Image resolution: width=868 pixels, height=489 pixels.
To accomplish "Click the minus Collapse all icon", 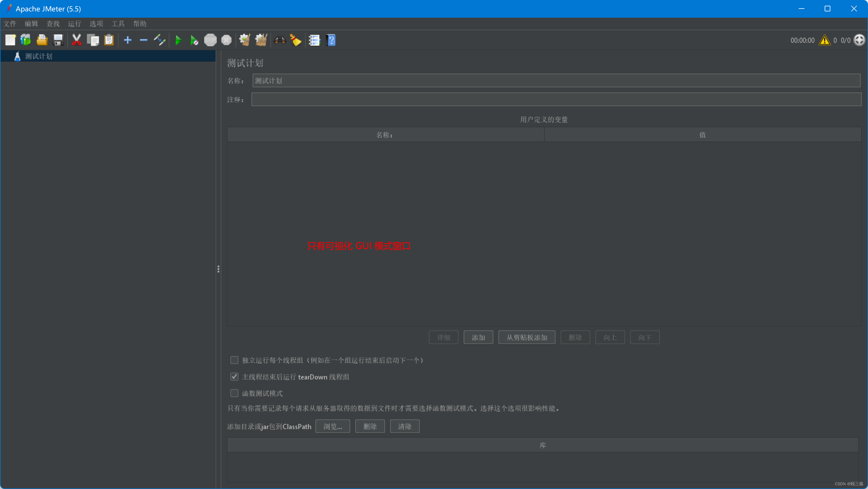I will coord(143,40).
